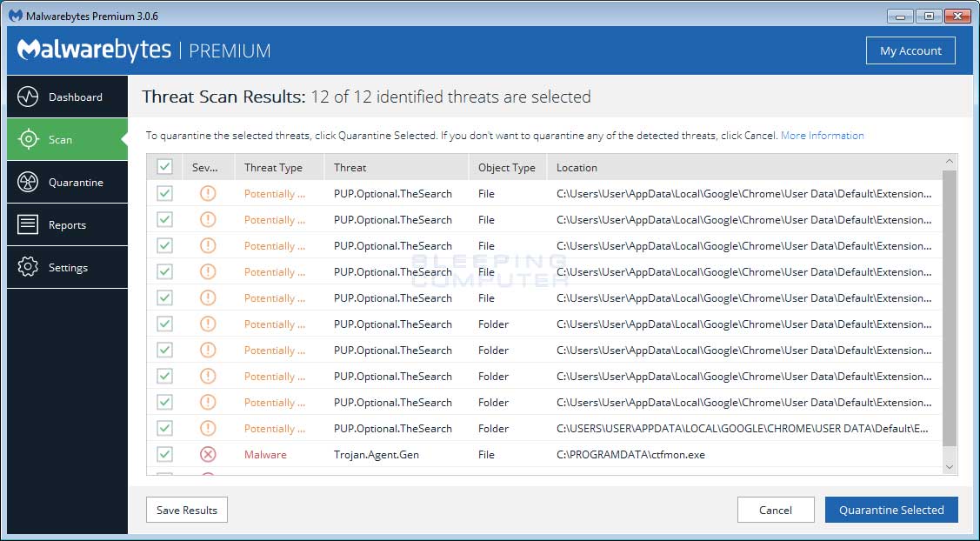Click the Save Results button
Viewport: 980px width, 541px height.
pos(187,510)
